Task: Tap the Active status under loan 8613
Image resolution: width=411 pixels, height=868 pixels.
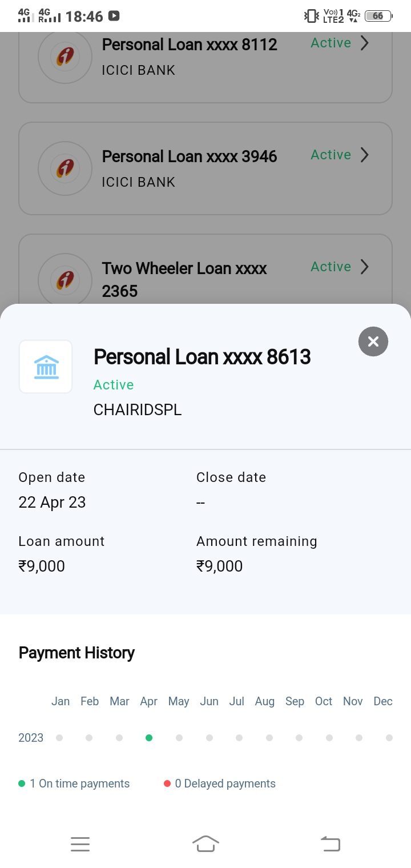Action: point(114,385)
